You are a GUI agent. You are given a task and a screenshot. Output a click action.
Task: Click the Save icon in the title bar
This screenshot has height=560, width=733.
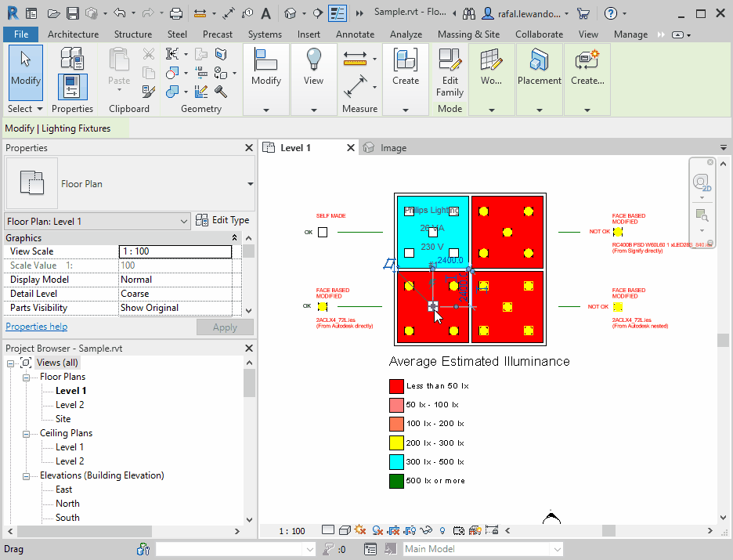tap(72, 13)
